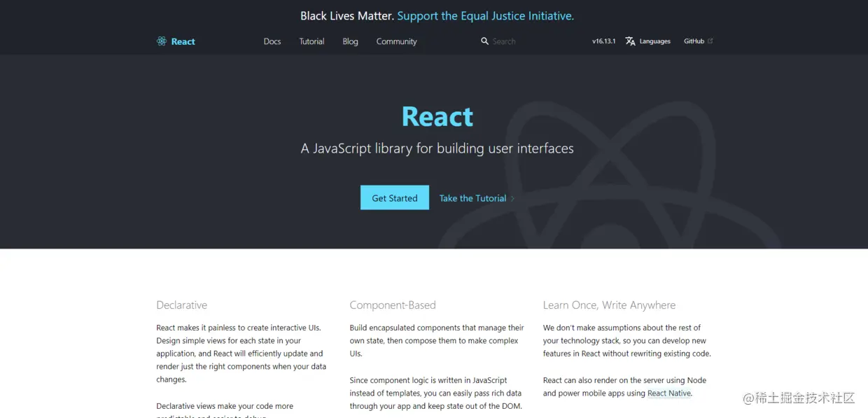Click the Learn Once, Write Anywhere heading

click(x=610, y=305)
